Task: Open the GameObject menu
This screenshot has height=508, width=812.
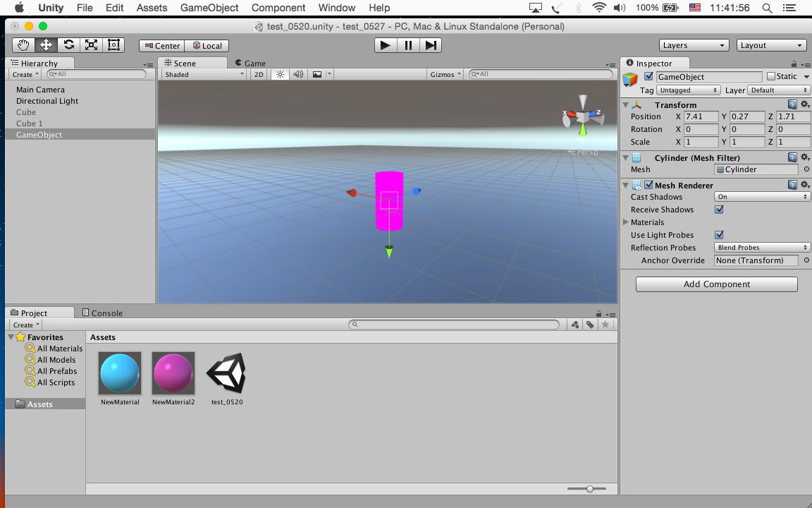Action: (209, 8)
